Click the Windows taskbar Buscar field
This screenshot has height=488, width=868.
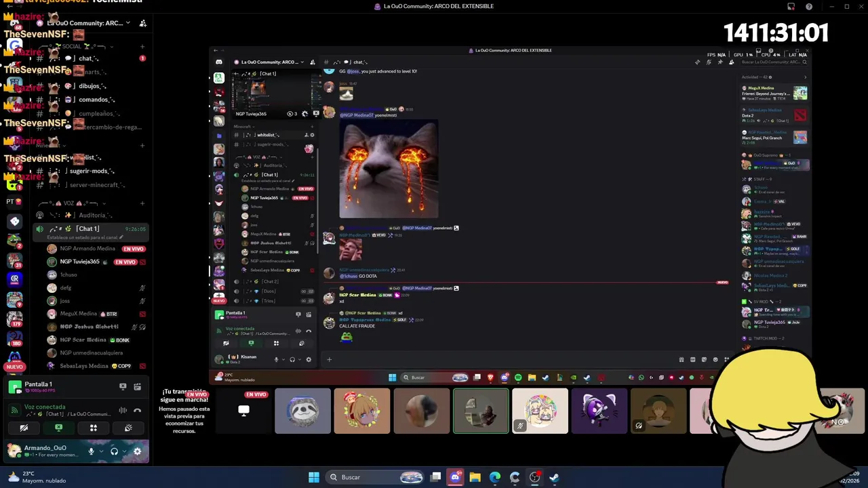(376, 477)
